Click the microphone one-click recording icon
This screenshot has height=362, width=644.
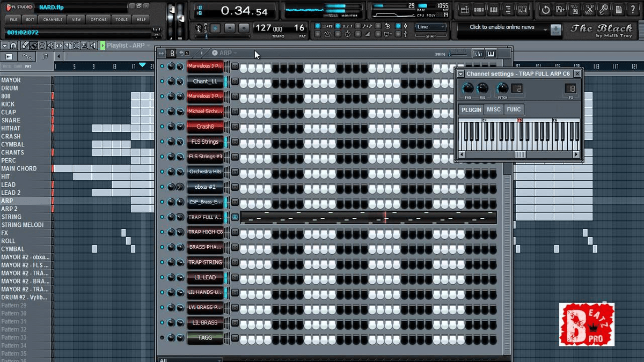604,10
